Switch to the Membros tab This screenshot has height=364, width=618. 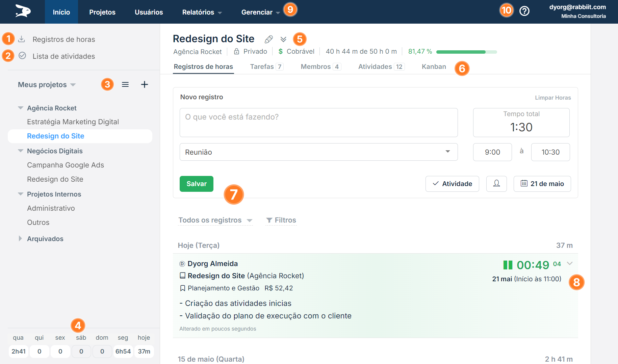pos(321,67)
